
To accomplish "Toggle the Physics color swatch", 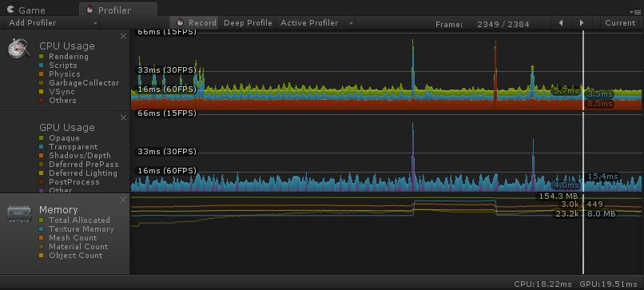I will (x=41, y=74).
